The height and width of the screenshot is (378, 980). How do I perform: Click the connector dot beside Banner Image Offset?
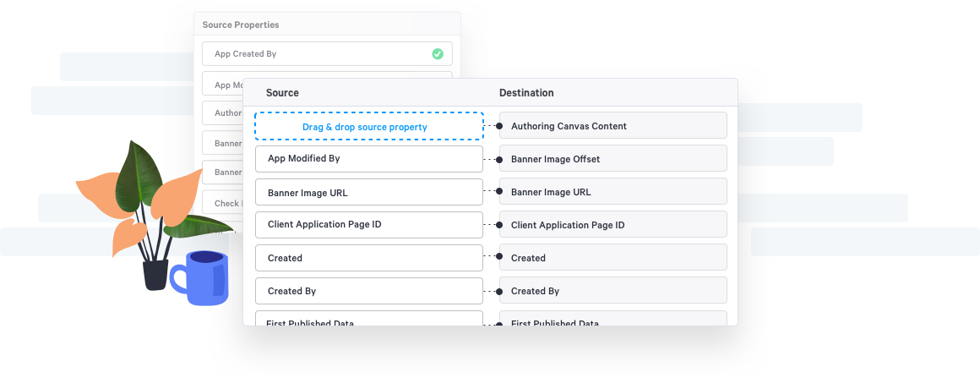coord(499,159)
